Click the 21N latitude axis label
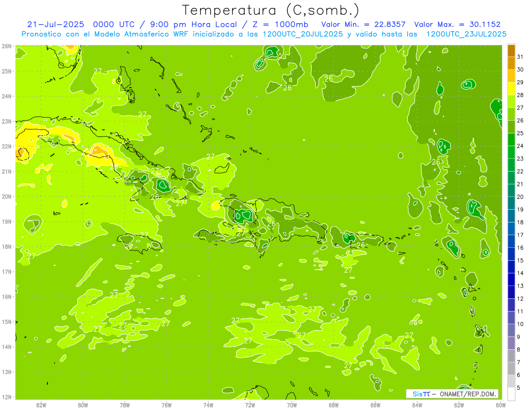The width and height of the screenshot is (532, 411). pyautogui.click(x=7, y=171)
